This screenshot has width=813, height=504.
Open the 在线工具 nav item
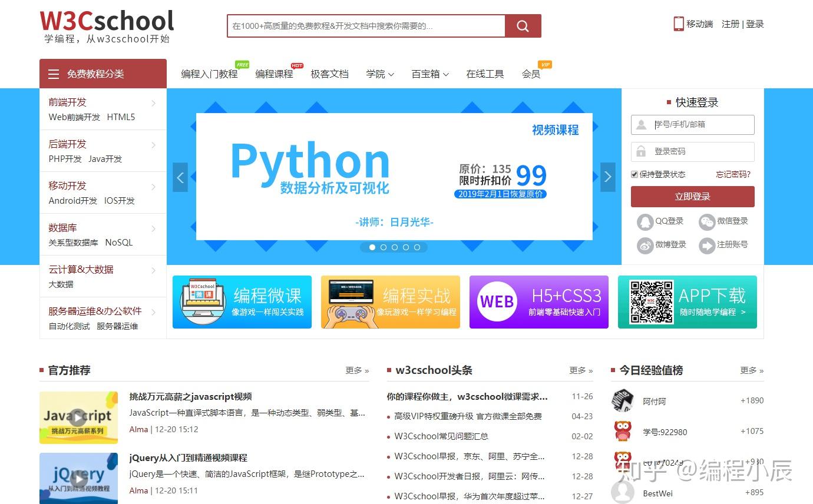coord(485,74)
